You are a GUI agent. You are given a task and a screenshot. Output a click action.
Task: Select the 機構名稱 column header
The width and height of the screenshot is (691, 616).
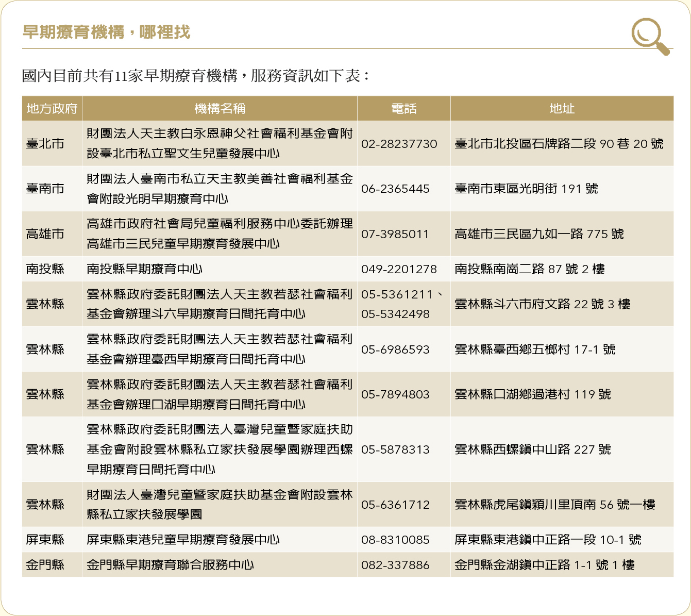click(x=220, y=109)
